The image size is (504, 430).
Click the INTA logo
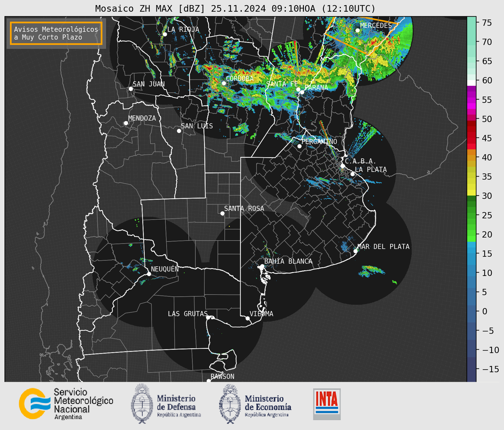(327, 404)
